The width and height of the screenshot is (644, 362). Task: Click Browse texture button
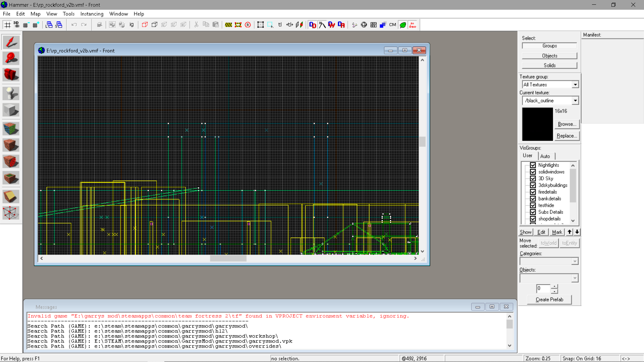(x=567, y=124)
